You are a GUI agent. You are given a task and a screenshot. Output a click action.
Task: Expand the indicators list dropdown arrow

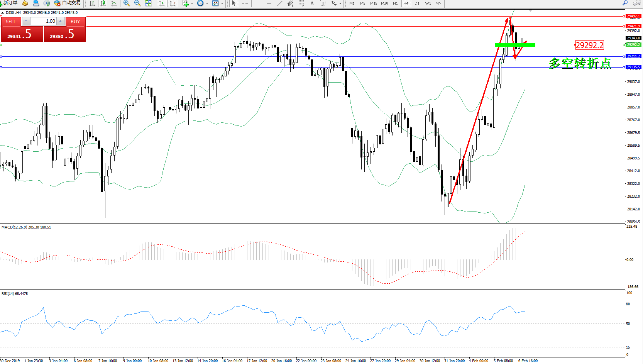[x=192, y=3]
